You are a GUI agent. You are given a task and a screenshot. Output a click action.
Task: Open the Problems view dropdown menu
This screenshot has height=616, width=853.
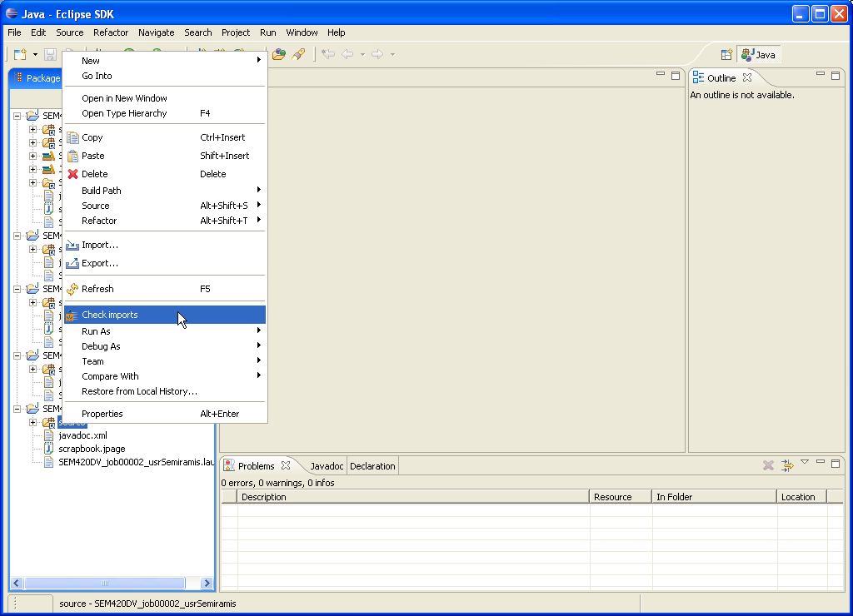point(805,462)
